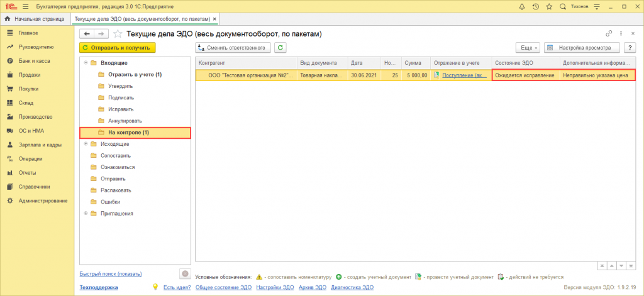Screen dimensions: 644x296
Task: Open Техподдержка link
Action: click(x=99, y=287)
